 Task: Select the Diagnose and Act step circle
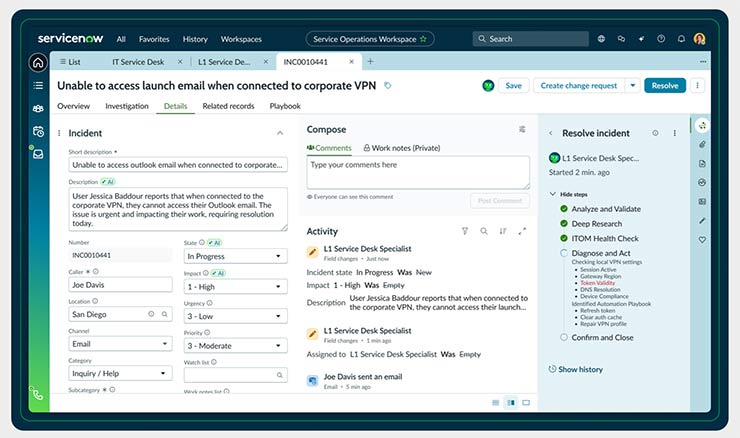coord(565,254)
